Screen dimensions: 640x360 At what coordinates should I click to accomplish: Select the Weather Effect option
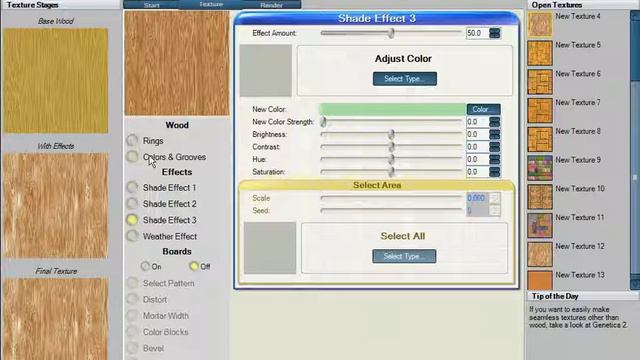pyautogui.click(x=132, y=236)
